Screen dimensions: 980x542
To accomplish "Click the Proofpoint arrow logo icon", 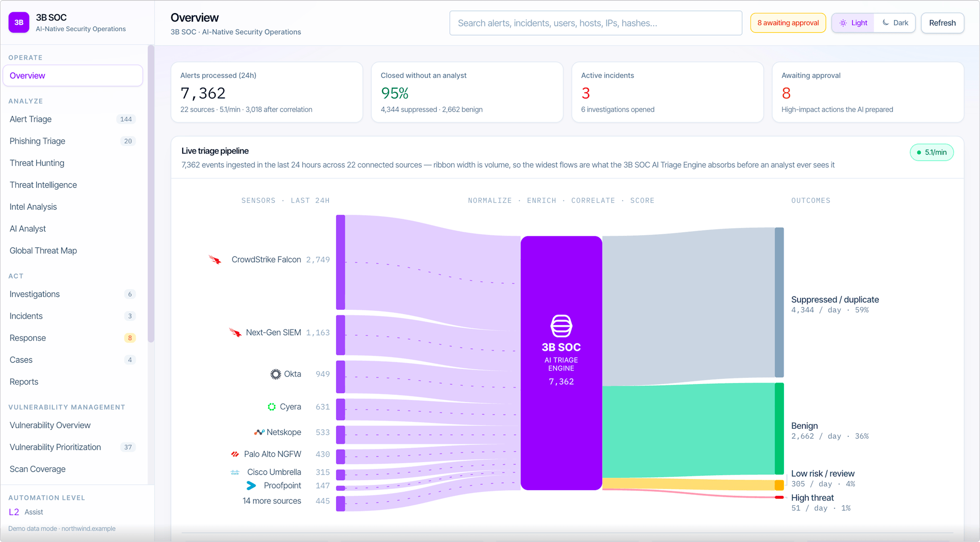I will point(251,486).
